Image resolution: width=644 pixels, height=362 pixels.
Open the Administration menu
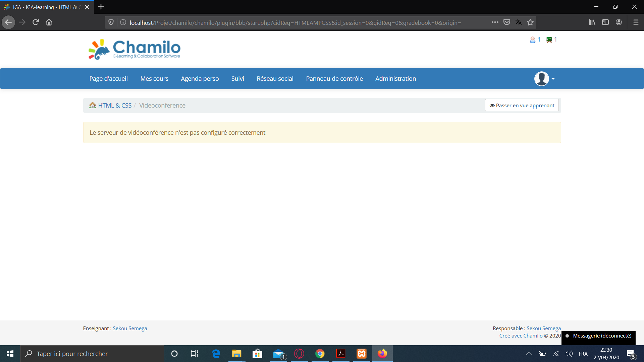395,78
